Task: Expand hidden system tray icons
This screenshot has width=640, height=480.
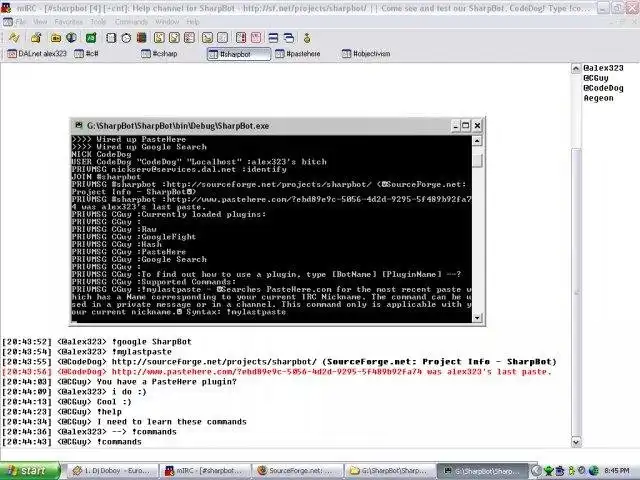Action: point(536,471)
